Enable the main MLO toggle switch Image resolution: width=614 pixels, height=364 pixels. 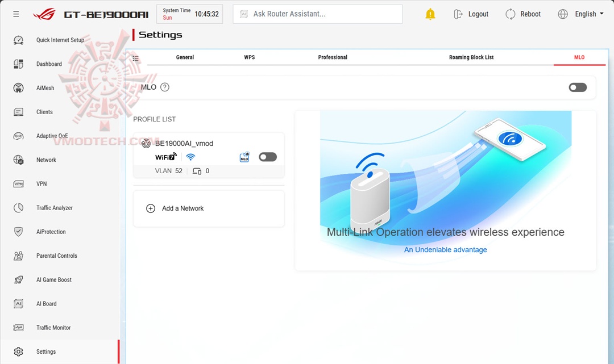point(578,87)
